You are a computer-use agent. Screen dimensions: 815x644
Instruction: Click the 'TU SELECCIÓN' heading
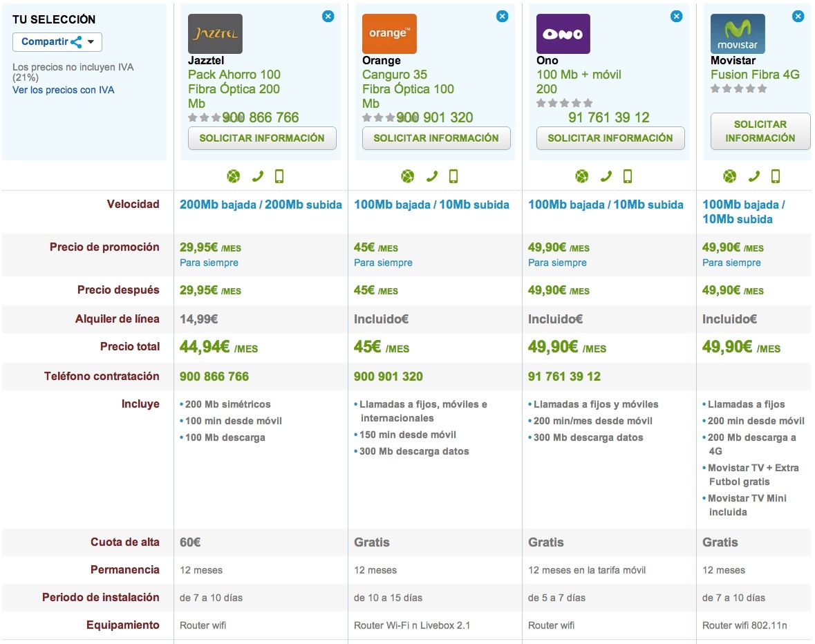pos(54,20)
